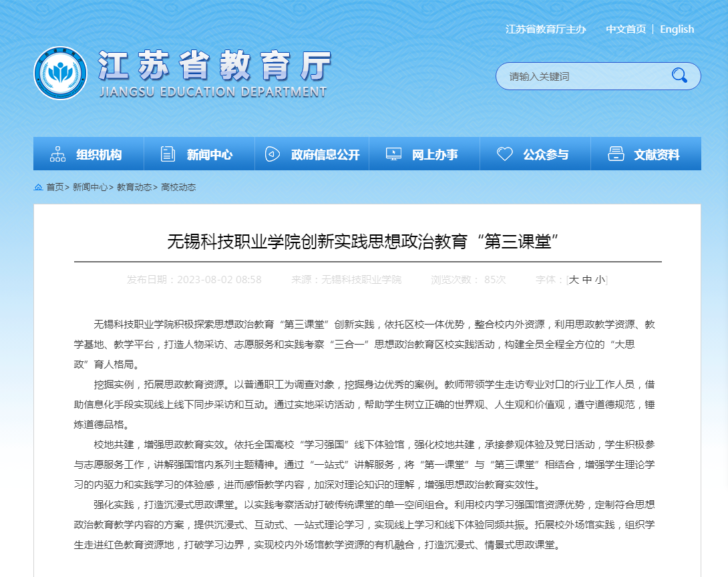Open the 文献资料 menu

coord(646,154)
